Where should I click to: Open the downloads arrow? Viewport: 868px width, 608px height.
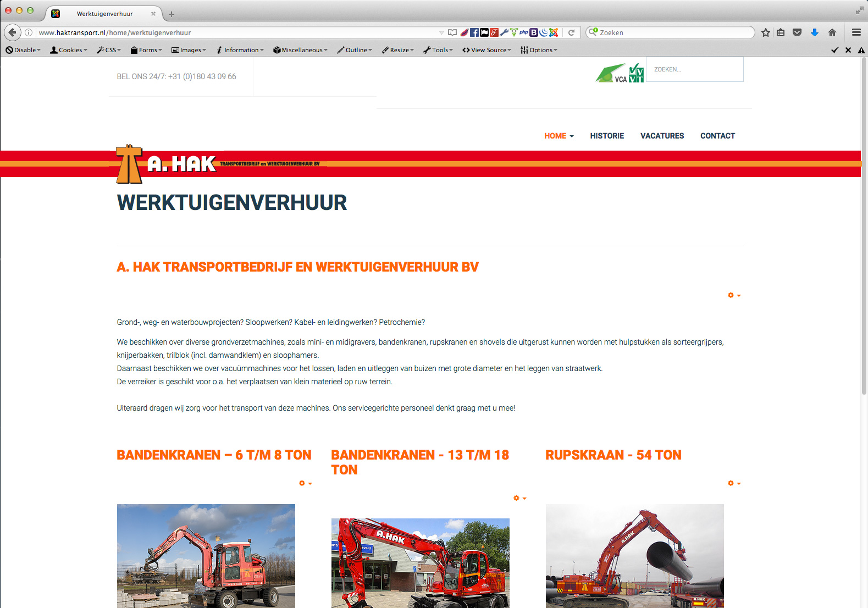(815, 32)
